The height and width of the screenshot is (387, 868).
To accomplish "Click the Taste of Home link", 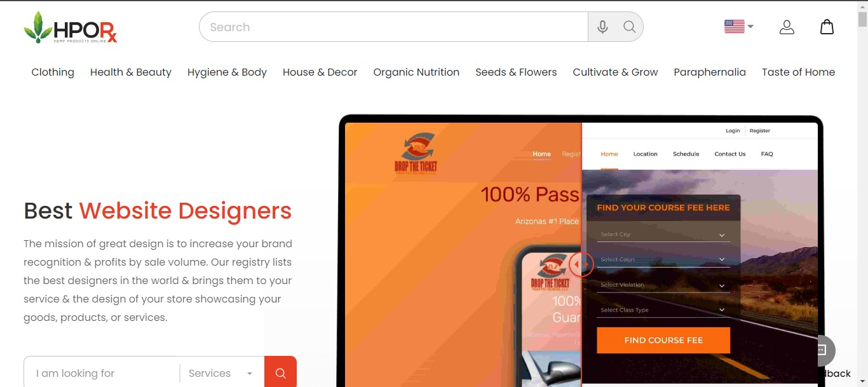I will (798, 72).
